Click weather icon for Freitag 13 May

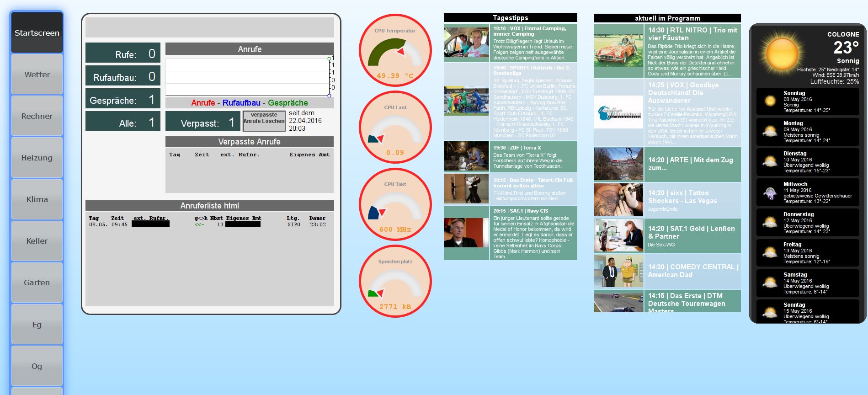click(770, 253)
